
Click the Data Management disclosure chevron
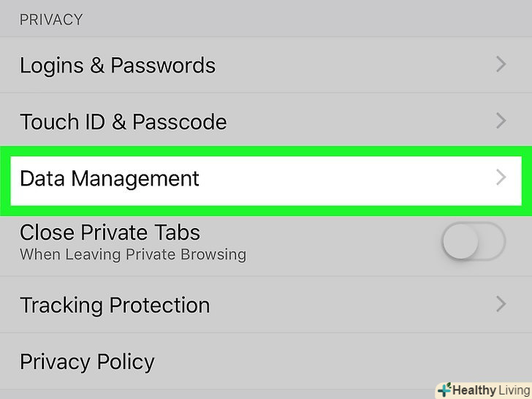tap(501, 178)
